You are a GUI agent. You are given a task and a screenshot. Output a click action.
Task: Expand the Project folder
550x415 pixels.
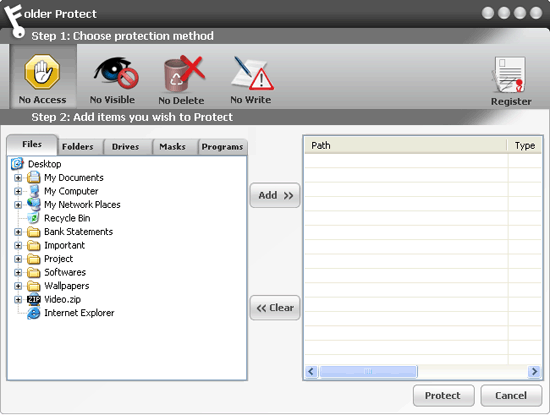18,259
